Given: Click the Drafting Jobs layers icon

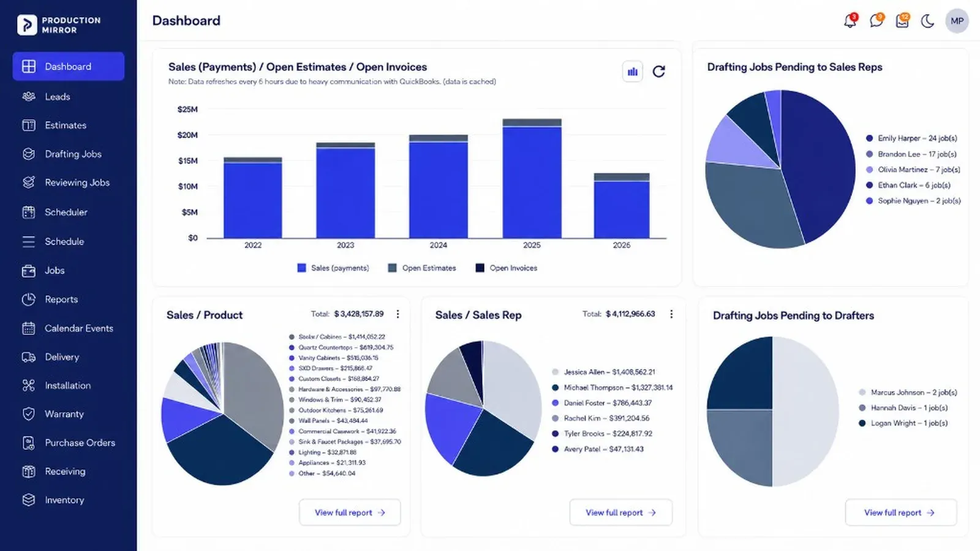Looking at the screenshot, I should pyautogui.click(x=29, y=154).
